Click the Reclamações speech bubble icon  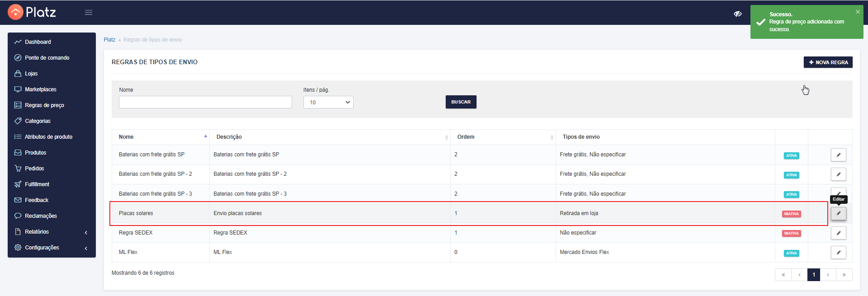pyautogui.click(x=18, y=216)
